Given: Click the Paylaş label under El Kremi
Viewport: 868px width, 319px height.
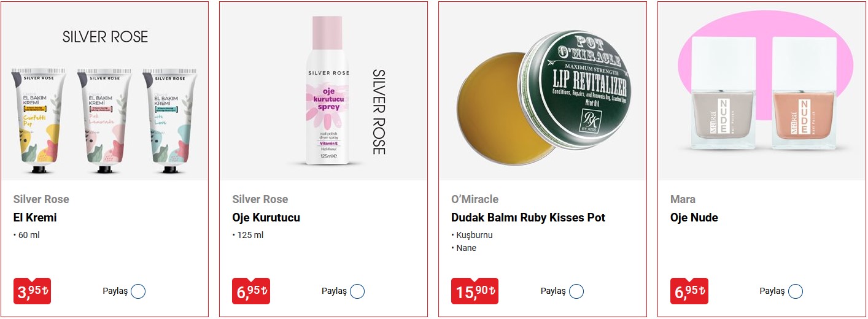Looking at the screenshot, I should 115,291.
